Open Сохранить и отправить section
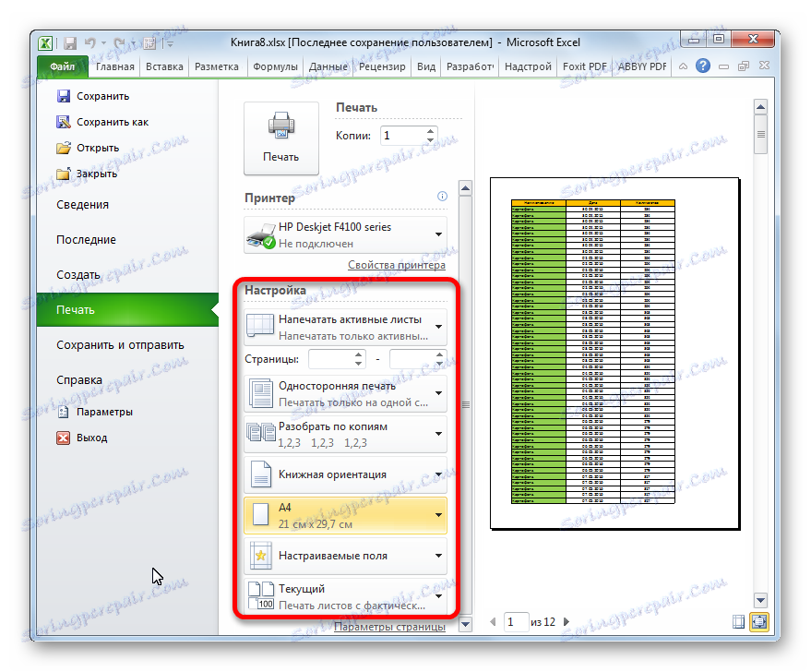 [x=120, y=345]
